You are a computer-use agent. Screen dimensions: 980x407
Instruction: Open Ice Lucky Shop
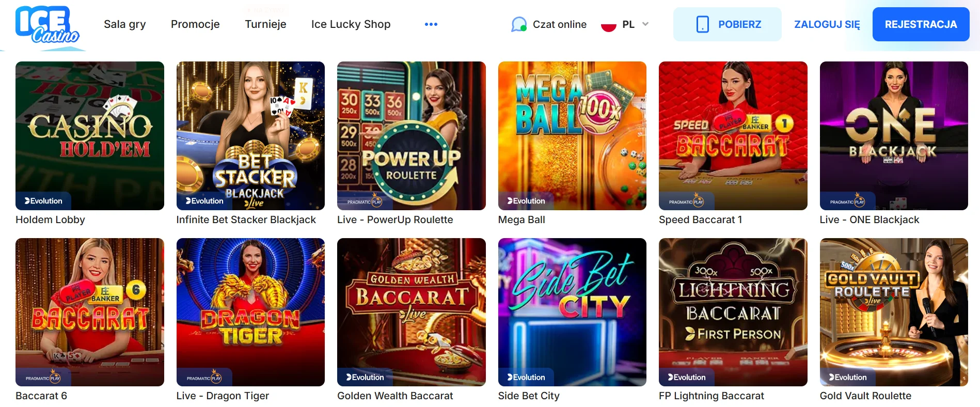pyautogui.click(x=351, y=24)
